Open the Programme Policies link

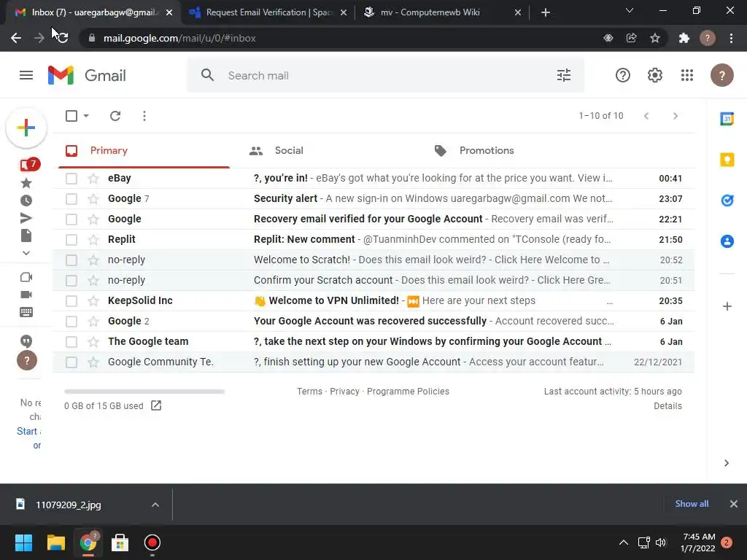[408, 392]
